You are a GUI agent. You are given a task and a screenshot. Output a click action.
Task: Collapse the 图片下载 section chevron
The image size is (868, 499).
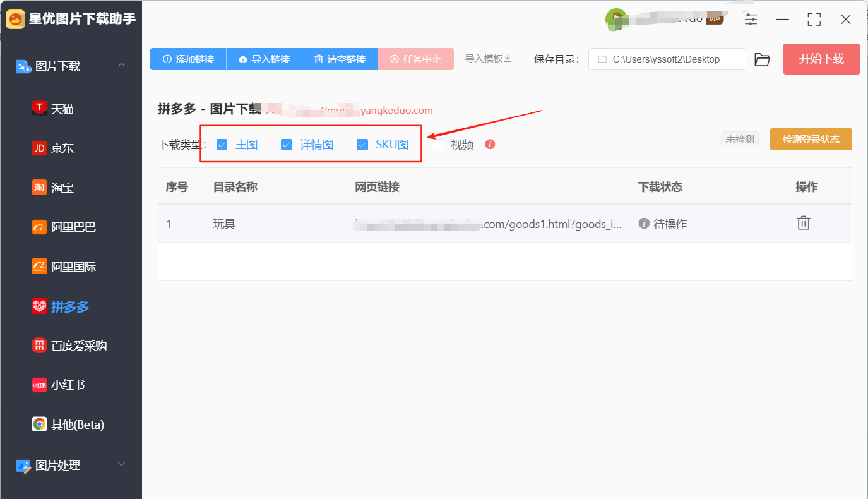click(122, 66)
